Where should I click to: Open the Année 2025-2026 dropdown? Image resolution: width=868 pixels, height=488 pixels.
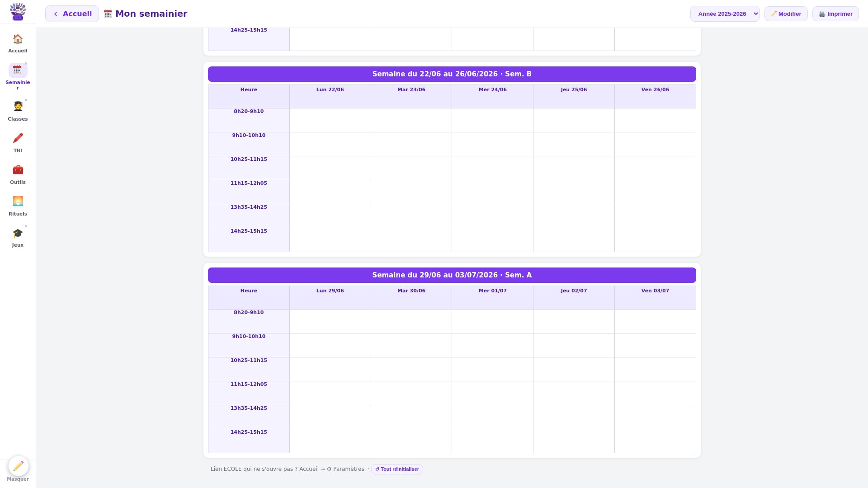tap(725, 14)
